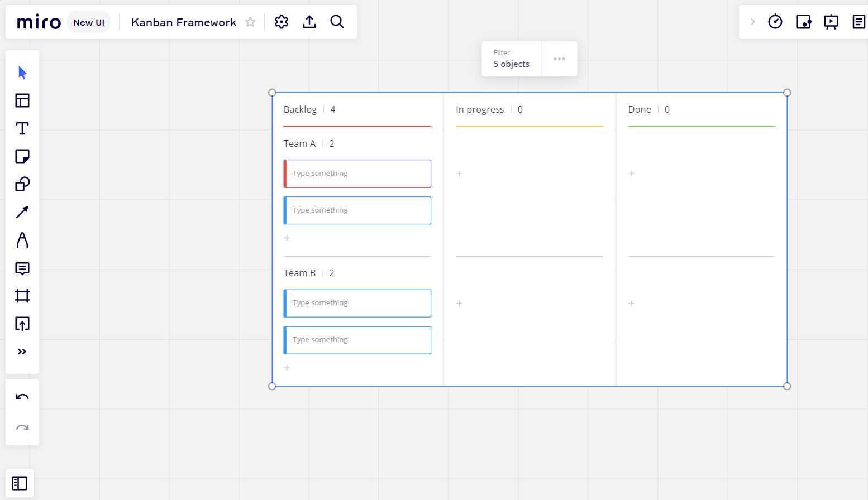
Task: Open the Filter 5 objects menu
Action: pos(511,59)
